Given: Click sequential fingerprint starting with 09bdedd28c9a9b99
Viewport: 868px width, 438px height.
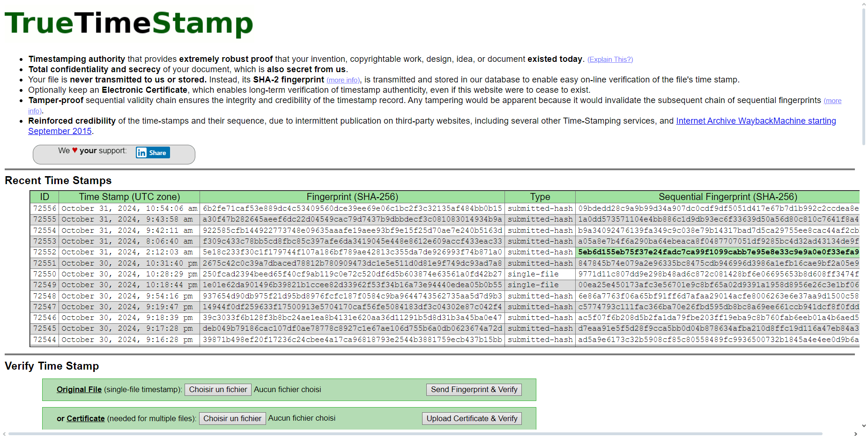Looking at the screenshot, I should (718, 208).
